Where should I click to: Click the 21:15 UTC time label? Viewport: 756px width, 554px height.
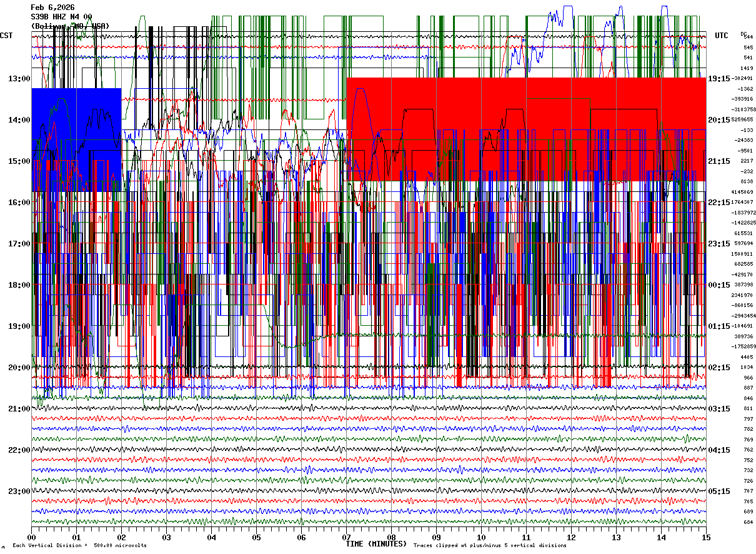[x=719, y=161]
